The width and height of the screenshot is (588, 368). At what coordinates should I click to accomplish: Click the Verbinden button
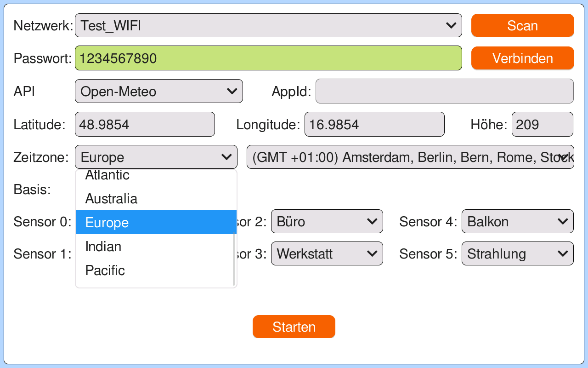522,58
